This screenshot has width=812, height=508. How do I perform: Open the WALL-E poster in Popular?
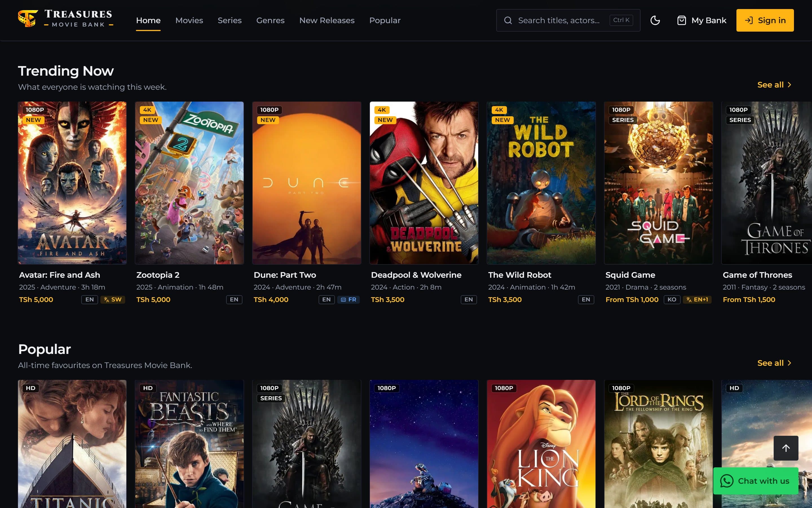coord(424,444)
